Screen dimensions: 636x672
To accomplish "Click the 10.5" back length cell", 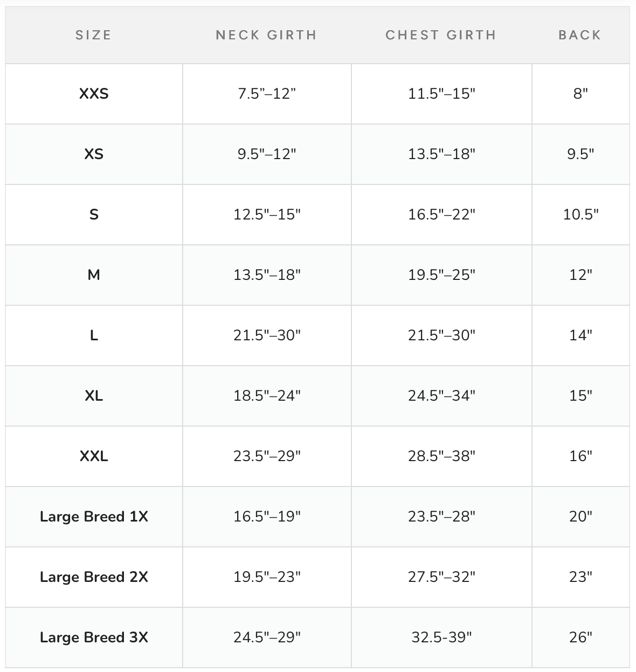I will (x=580, y=215).
